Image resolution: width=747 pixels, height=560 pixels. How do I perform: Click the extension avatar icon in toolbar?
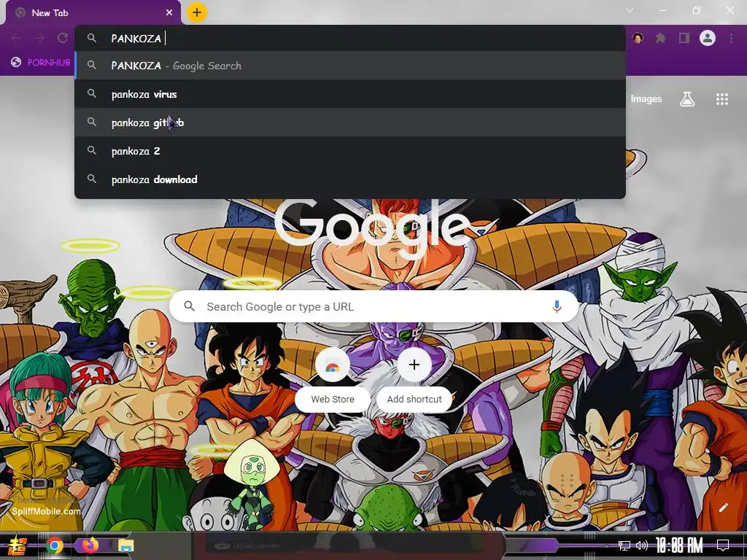[x=638, y=38]
